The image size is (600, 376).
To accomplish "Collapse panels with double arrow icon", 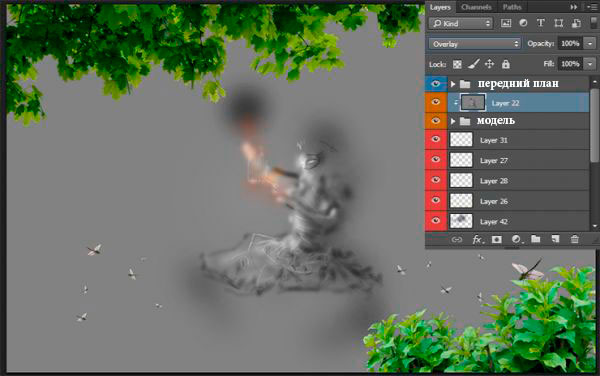I will click(x=574, y=7).
